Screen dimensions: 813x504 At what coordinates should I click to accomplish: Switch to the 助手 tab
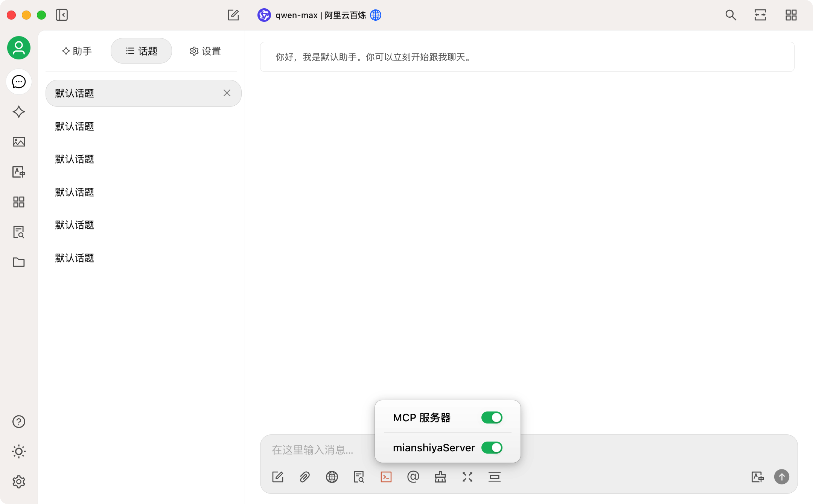click(x=77, y=51)
